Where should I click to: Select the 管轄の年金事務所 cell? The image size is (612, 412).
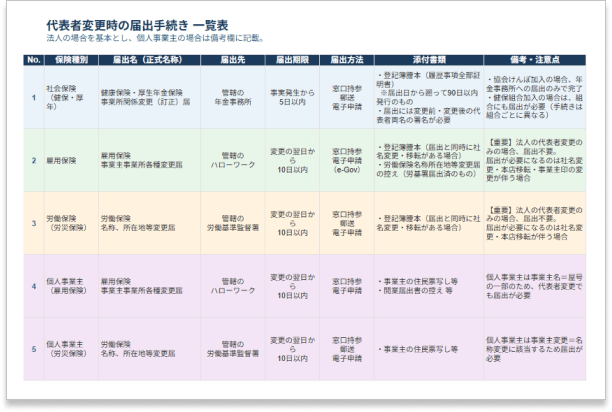click(x=233, y=98)
